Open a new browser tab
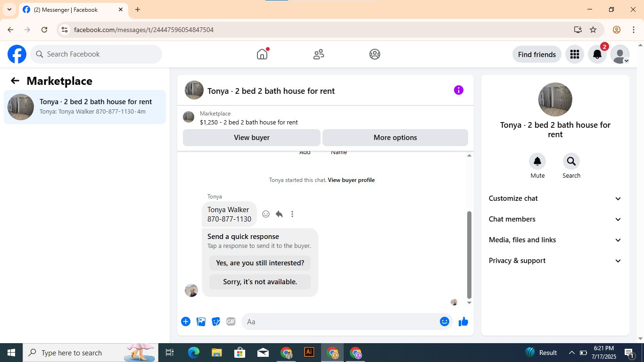This screenshot has height=362, width=644. (x=138, y=9)
